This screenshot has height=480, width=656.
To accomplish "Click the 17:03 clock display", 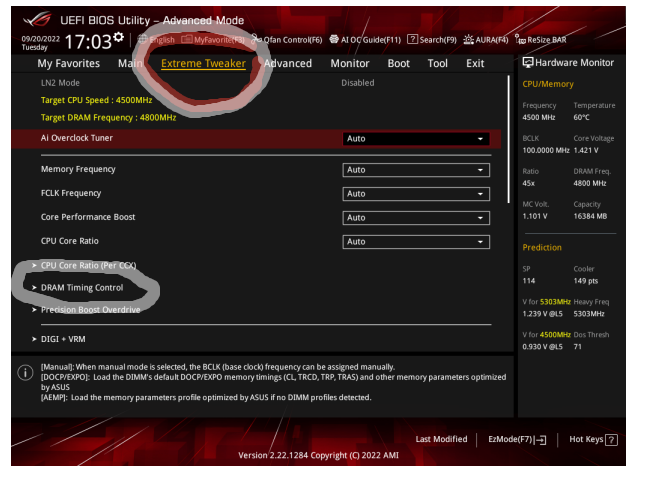I will (88, 42).
